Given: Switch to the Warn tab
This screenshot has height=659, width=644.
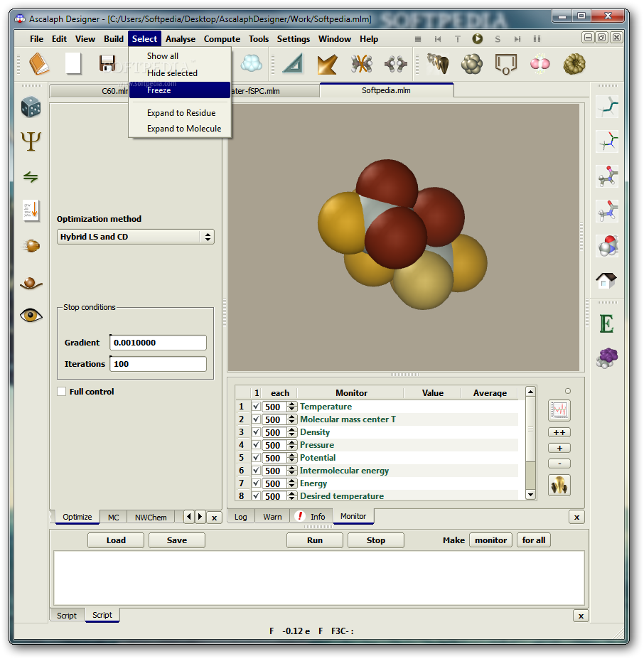Looking at the screenshot, I should click(x=272, y=517).
